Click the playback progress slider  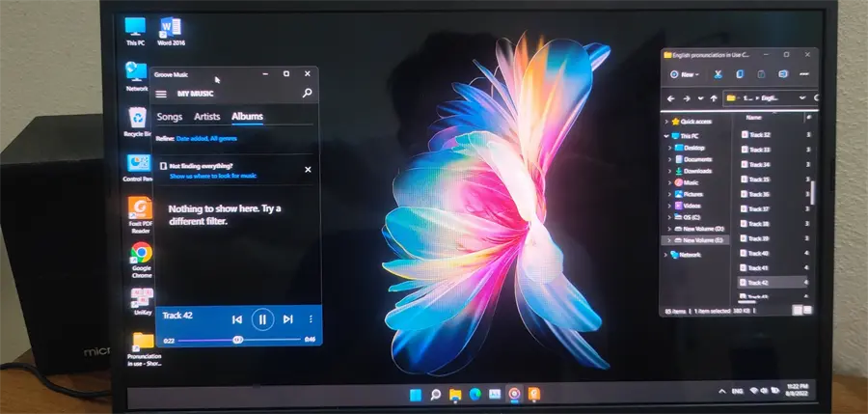click(239, 340)
